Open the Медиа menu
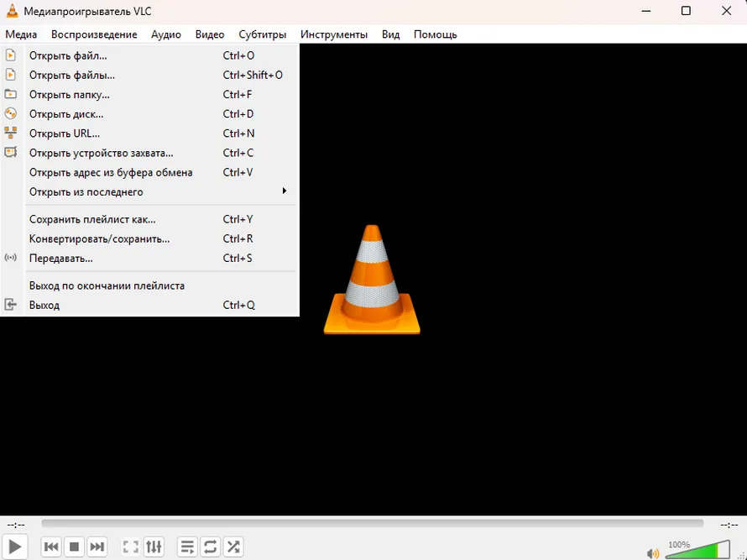The image size is (747, 560). point(22,34)
